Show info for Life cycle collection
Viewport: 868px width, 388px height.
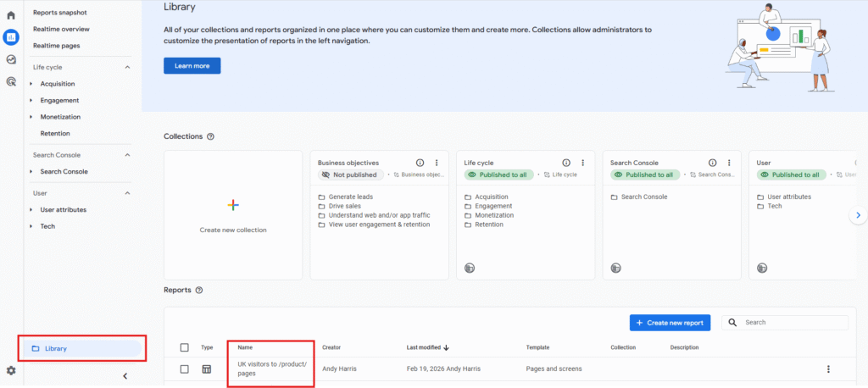[x=565, y=163]
